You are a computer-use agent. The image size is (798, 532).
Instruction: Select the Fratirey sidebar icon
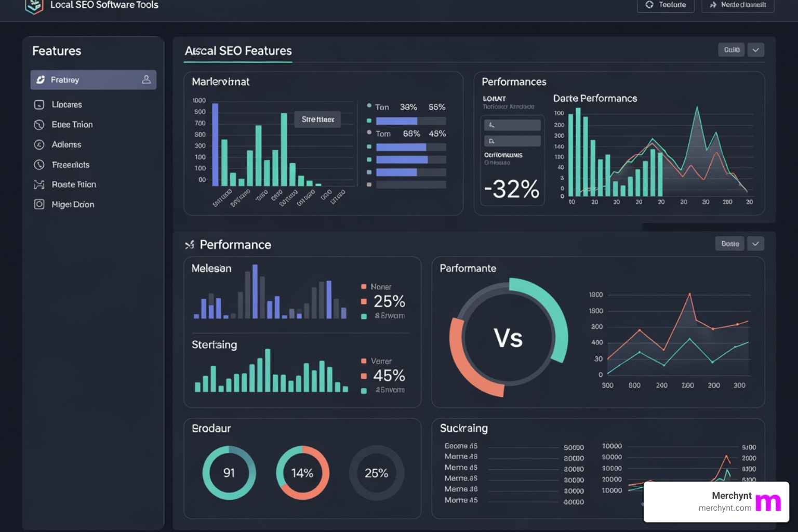pos(40,79)
